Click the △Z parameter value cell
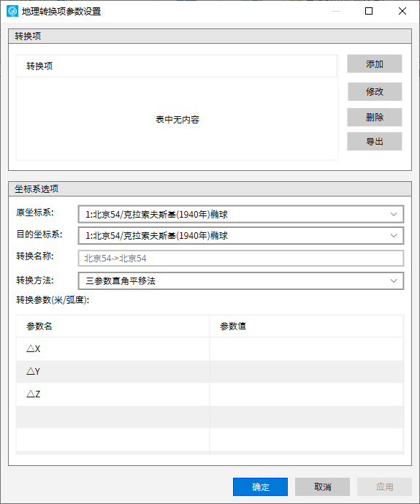 tap(307, 394)
